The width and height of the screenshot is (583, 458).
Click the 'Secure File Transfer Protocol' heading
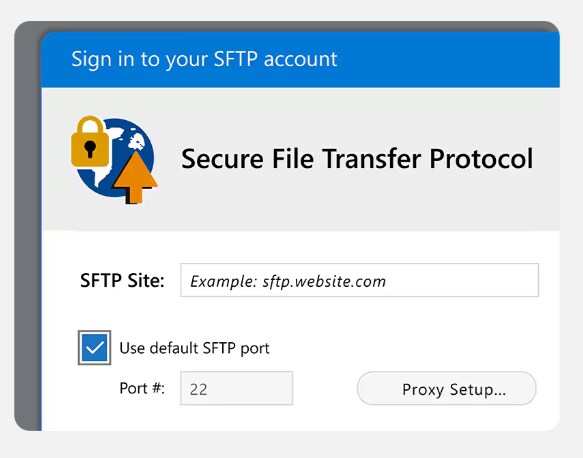click(357, 159)
